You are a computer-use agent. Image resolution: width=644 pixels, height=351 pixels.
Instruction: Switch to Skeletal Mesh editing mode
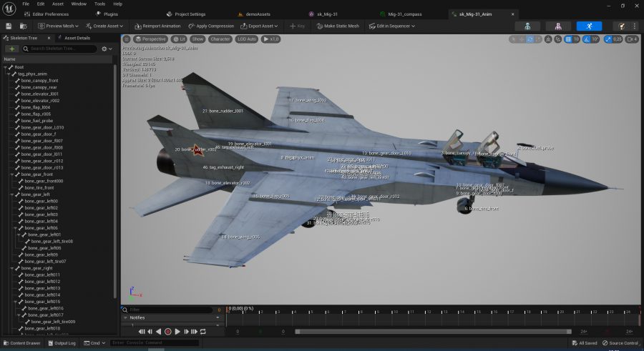point(558,26)
